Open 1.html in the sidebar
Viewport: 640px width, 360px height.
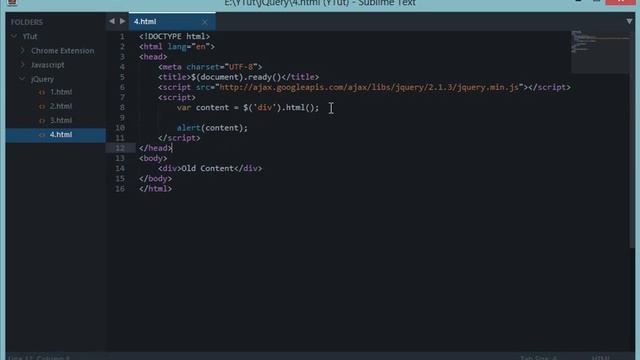pos(61,92)
